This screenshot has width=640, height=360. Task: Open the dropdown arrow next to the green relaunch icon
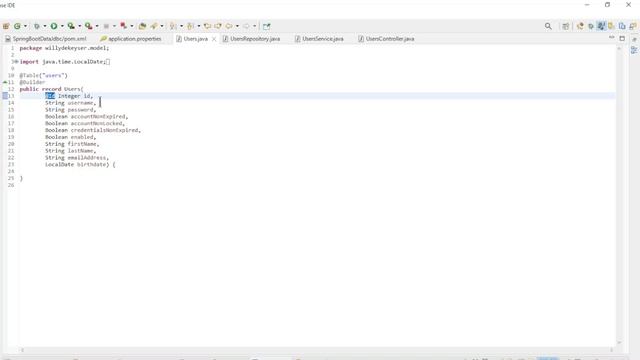coord(25,26)
